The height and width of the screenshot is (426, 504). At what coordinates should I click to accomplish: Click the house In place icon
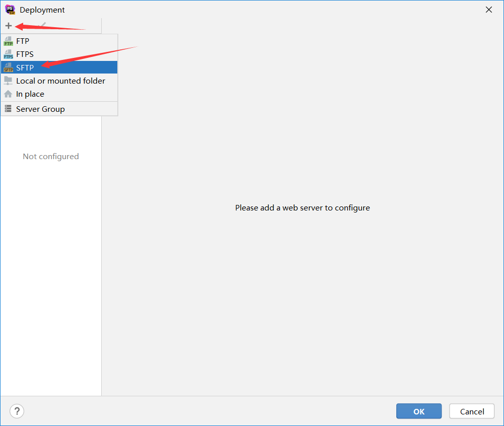8,94
